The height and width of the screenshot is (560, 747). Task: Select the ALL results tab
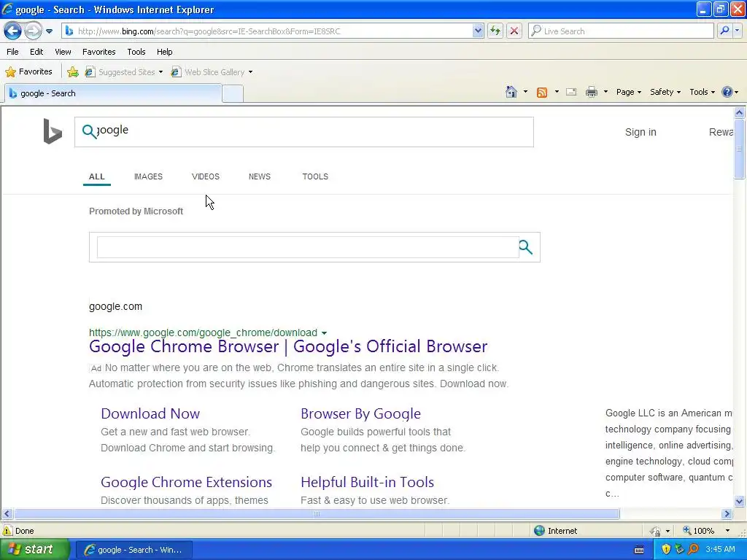click(x=97, y=176)
